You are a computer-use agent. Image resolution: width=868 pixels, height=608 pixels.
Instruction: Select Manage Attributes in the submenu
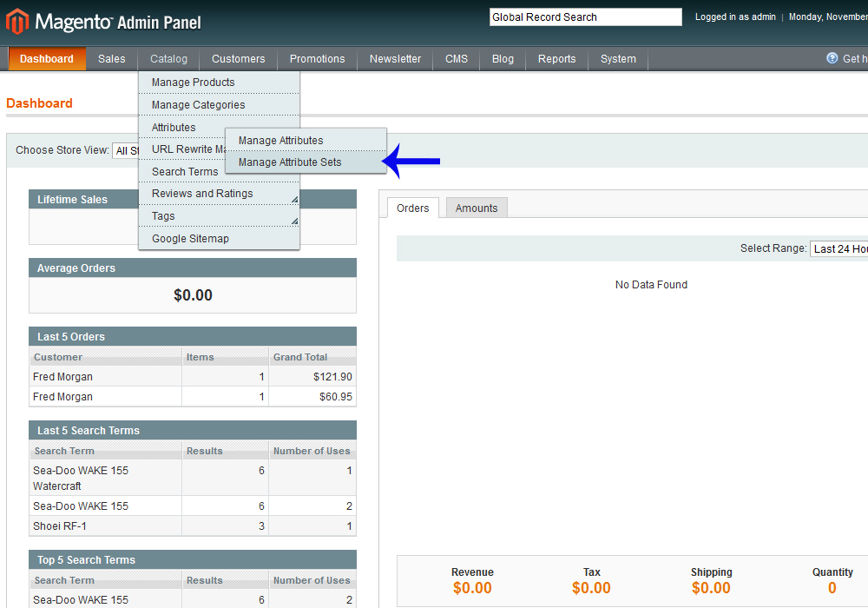coord(306,141)
